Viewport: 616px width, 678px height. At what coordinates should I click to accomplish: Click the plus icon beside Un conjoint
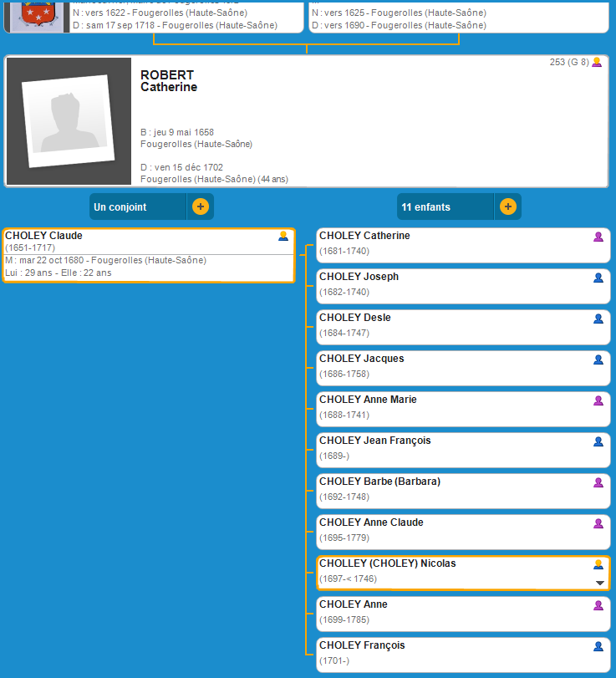(201, 206)
